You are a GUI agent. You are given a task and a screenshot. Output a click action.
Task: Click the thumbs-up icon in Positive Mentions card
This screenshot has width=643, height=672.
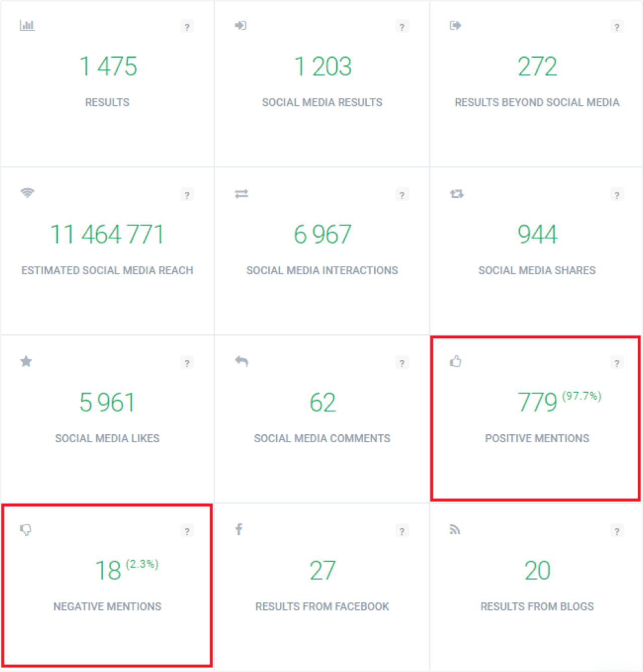[456, 361]
